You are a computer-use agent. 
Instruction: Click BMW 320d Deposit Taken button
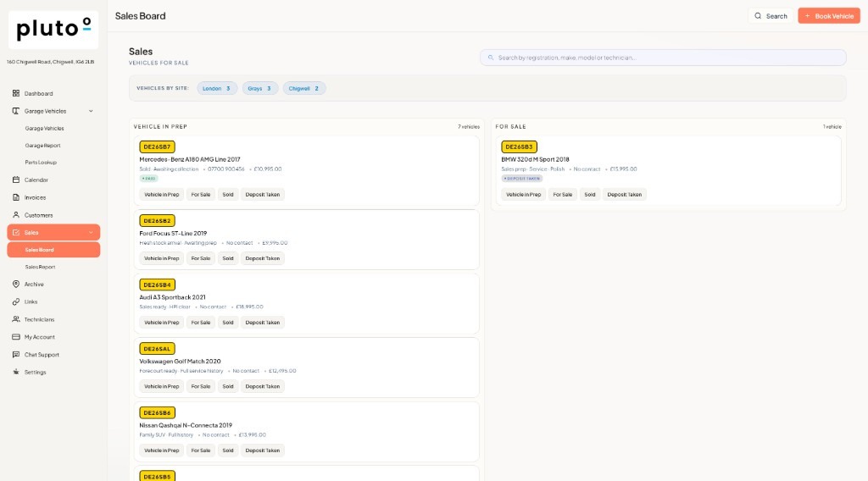coord(625,195)
